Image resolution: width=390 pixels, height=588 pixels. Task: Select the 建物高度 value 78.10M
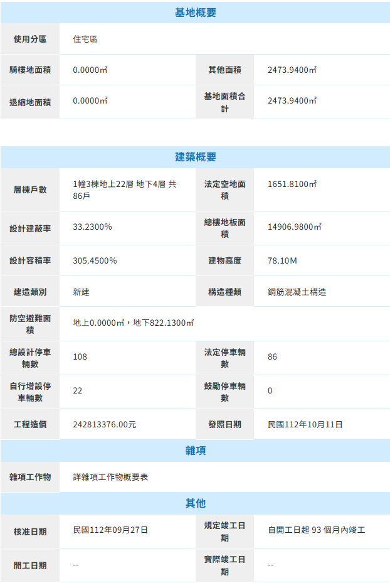click(282, 260)
